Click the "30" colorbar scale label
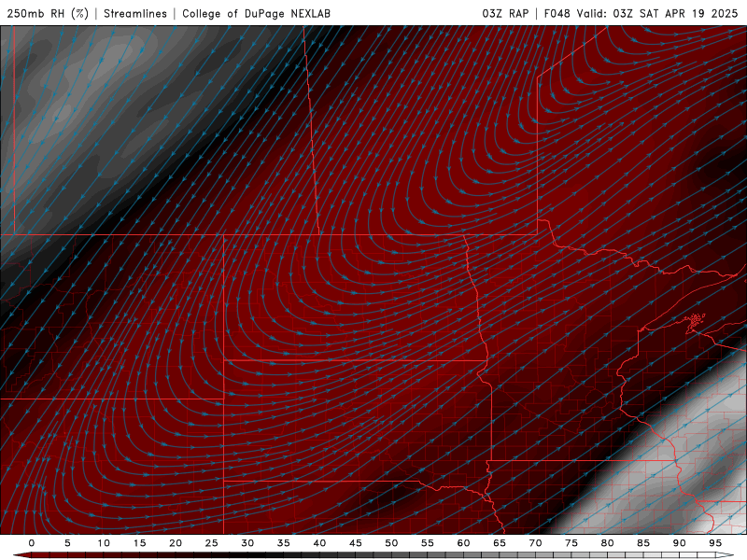This screenshot has height=560, width=747. (247, 543)
